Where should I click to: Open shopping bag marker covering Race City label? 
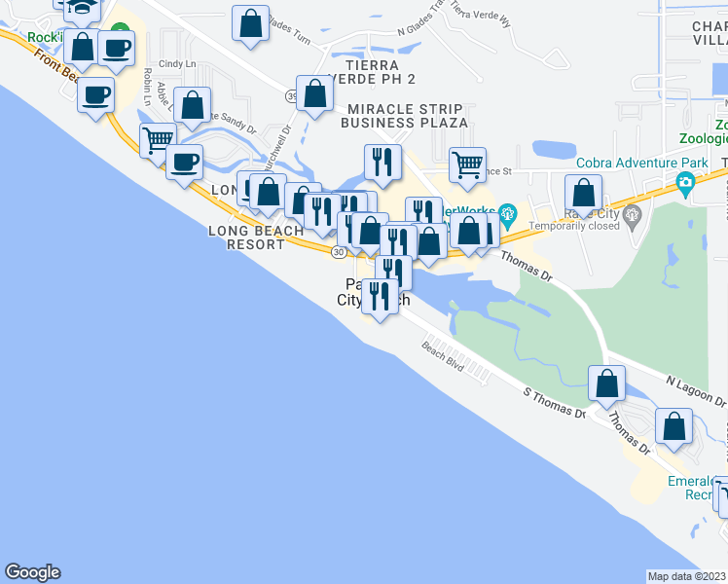pyautogui.click(x=584, y=194)
